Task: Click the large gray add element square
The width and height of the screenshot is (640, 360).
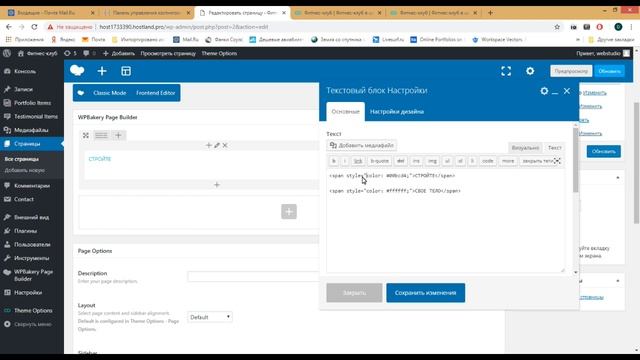Action: (x=289, y=211)
